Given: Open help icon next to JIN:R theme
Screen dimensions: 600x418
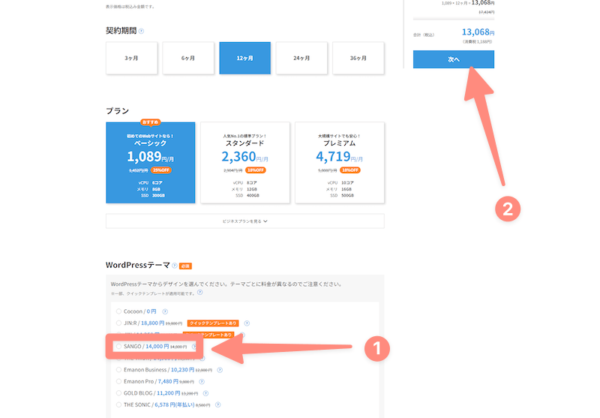Looking at the screenshot, I should 247,323.
